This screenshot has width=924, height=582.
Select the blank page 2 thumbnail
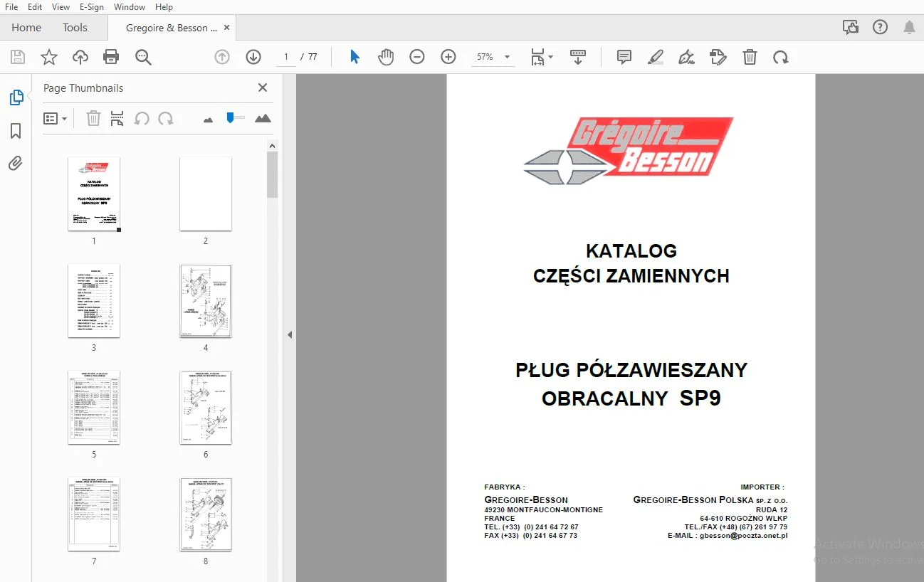(x=206, y=194)
